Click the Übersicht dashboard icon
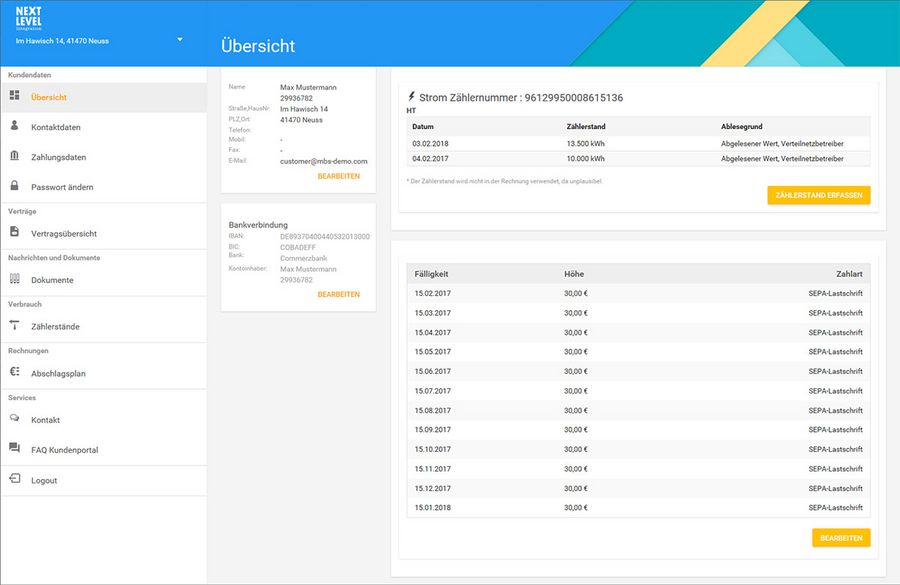Image resolution: width=900 pixels, height=585 pixels. click(15, 95)
